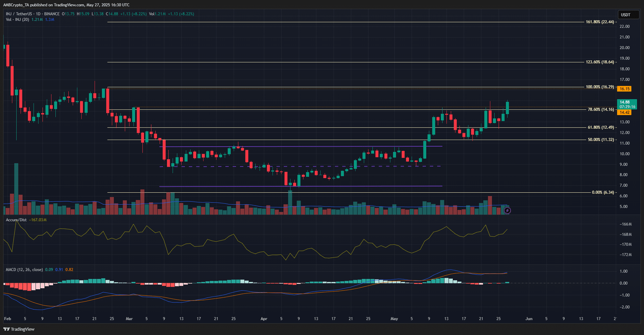This screenshot has height=335, width=644.
Task: Select the INJ / TetherUS symbol title
Action: click(x=33, y=14)
